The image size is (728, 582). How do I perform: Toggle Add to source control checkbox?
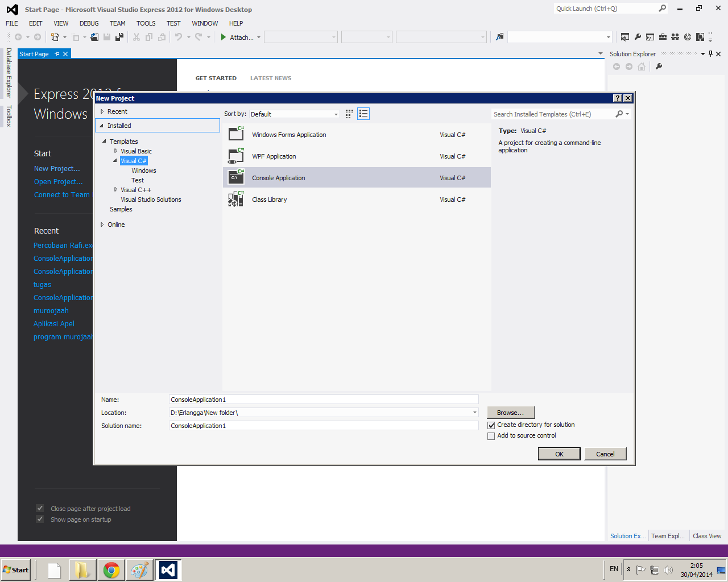[x=491, y=436]
